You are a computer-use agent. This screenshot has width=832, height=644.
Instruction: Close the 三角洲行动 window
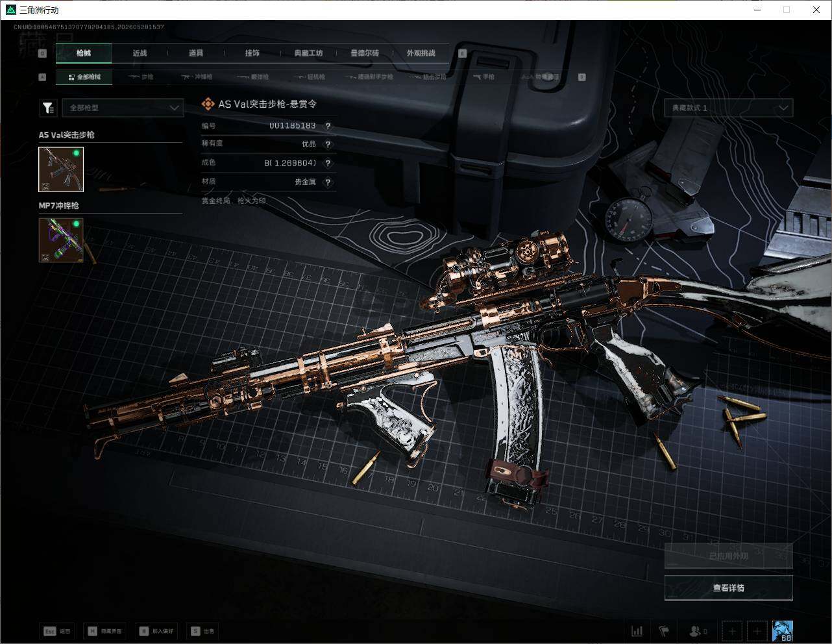point(816,10)
